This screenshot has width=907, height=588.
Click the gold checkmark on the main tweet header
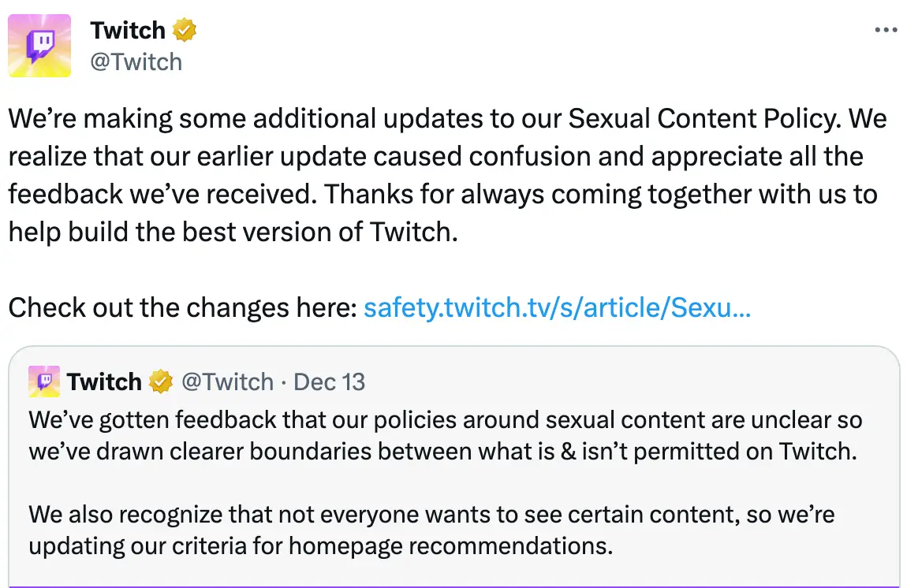(184, 30)
